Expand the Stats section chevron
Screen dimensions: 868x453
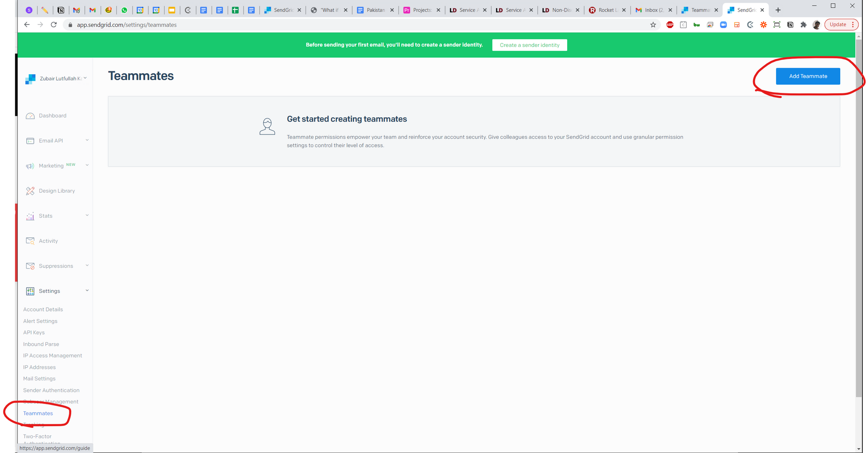[87, 215]
